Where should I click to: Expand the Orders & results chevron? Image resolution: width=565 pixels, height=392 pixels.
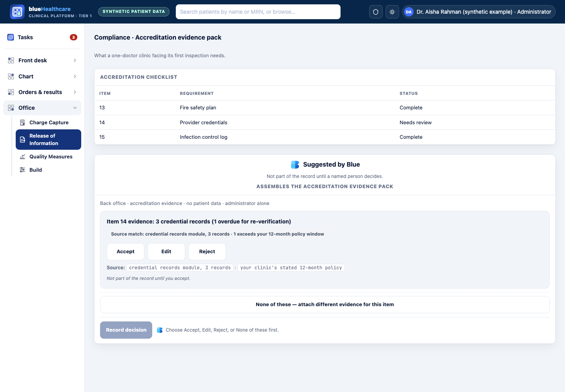75,92
